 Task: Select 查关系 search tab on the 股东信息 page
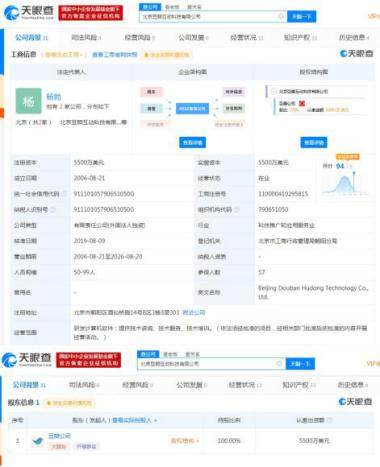tap(192, 354)
